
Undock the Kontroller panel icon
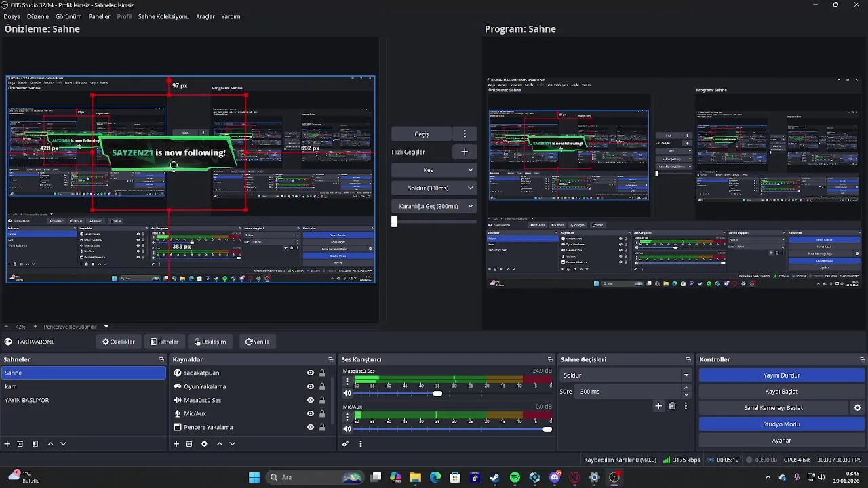[x=863, y=359]
